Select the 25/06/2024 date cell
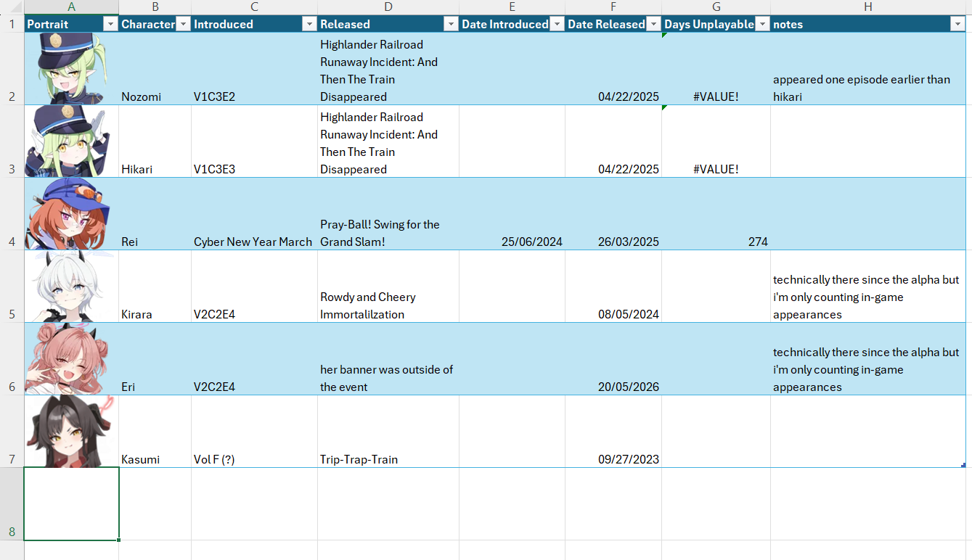This screenshot has height=560, width=972. click(512, 214)
